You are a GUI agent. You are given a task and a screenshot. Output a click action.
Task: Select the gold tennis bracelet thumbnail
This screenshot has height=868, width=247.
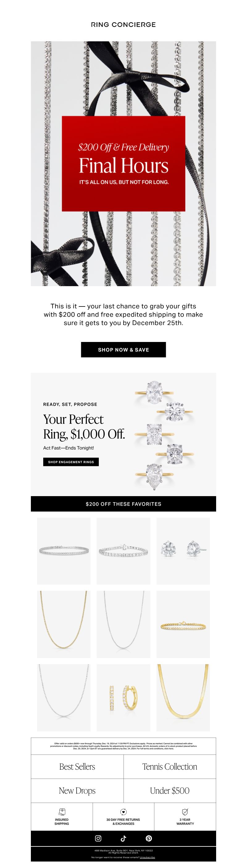(x=183, y=624)
